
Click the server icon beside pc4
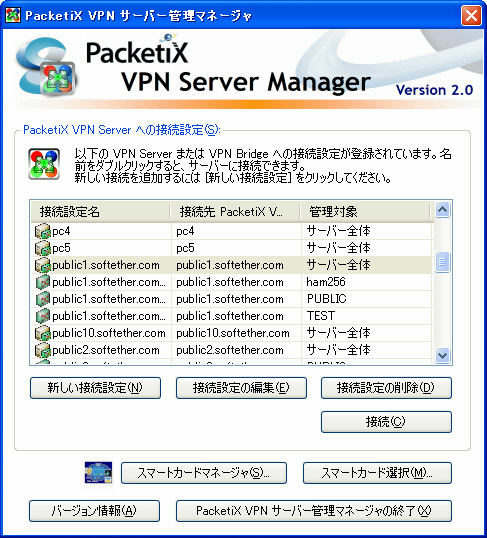tap(43, 231)
